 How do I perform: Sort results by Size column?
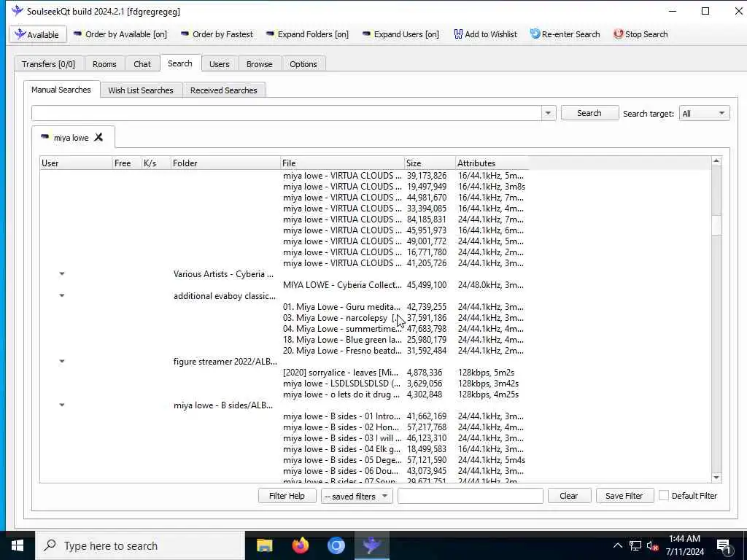click(x=430, y=163)
